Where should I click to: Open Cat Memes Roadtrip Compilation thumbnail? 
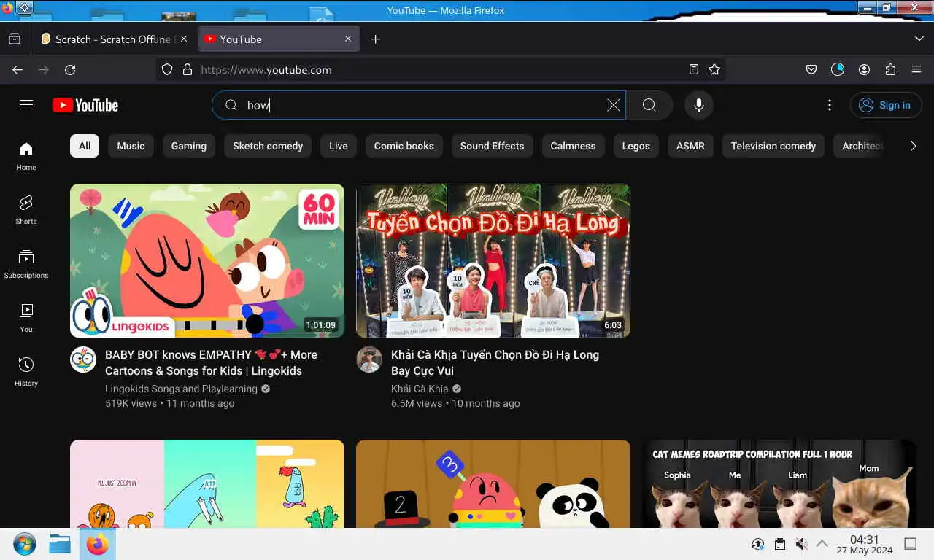[x=779, y=483]
